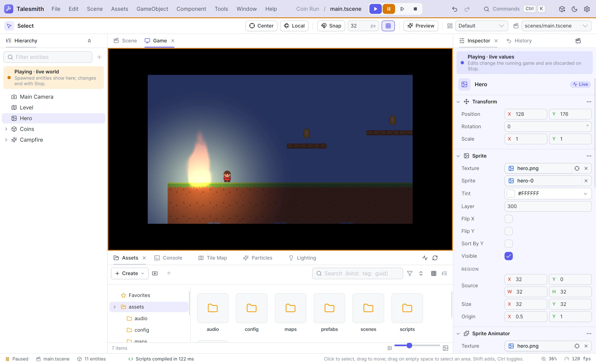Collapse the Sprite Animator section
Screen dimensions: 596x364
click(458, 334)
